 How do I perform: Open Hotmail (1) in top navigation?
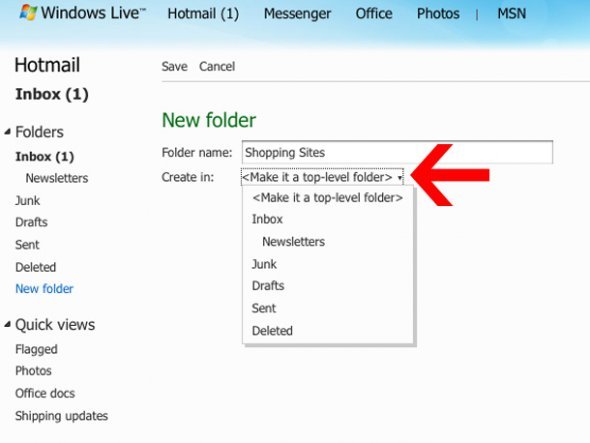[203, 14]
